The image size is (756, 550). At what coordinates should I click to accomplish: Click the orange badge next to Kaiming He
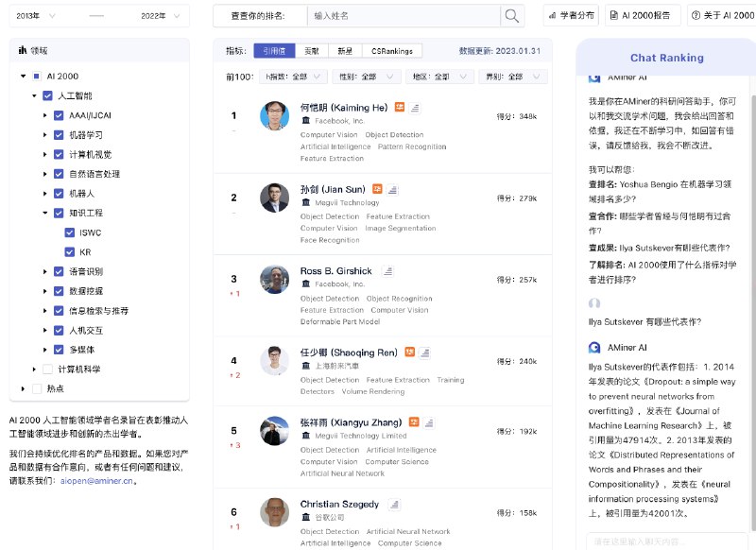[400, 107]
